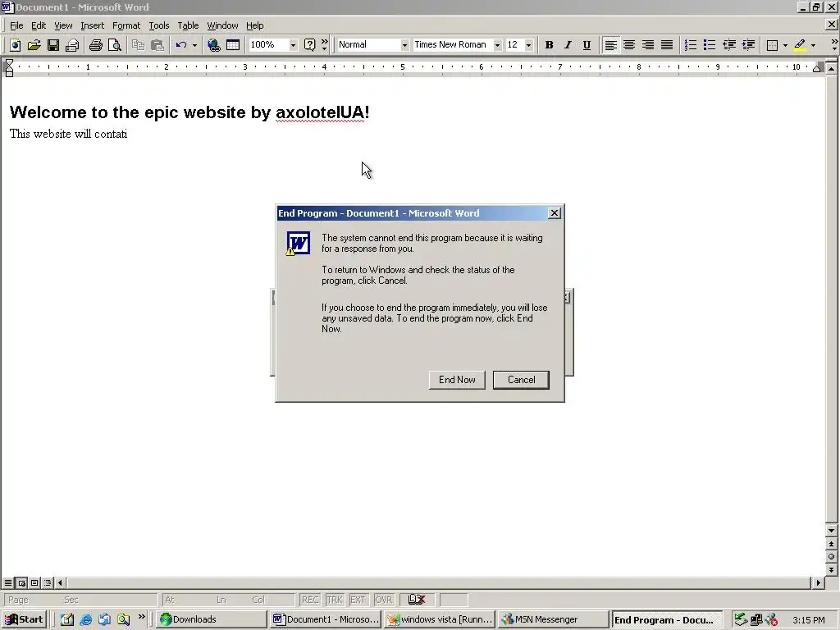840x630 pixels.
Task: Open the File menu
Action: click(x=16, y=25)
